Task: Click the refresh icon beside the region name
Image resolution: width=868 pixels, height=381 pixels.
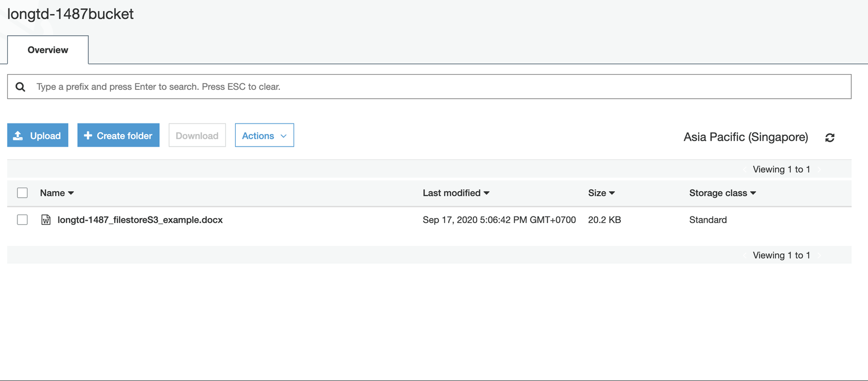Action: tap(830, 138)
